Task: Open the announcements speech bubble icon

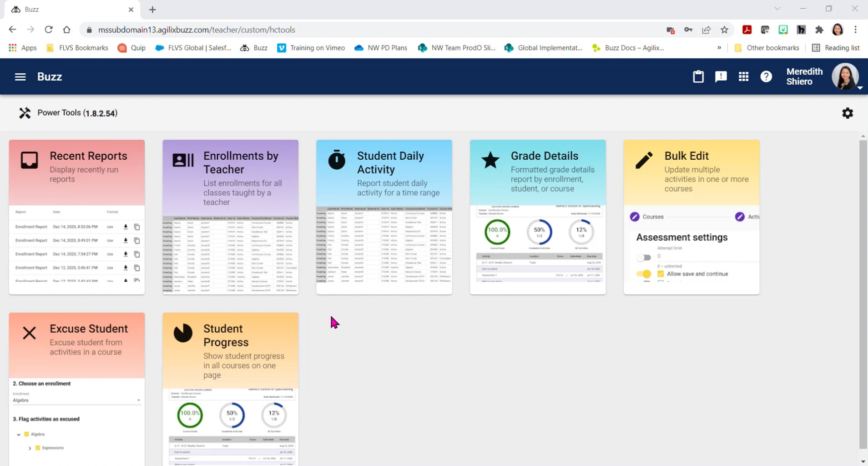Action: point(721,77)
